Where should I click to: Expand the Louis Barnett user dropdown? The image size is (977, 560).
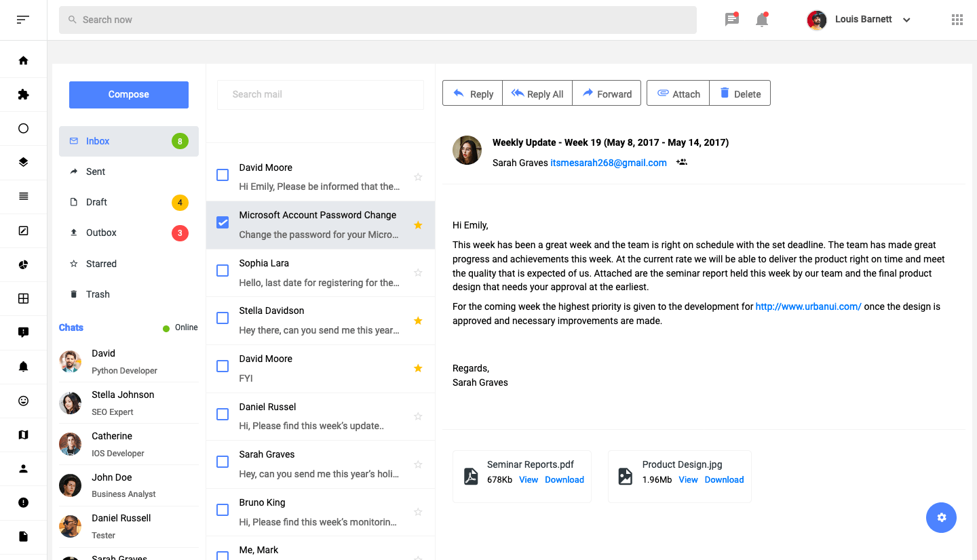tap(906, 20)
